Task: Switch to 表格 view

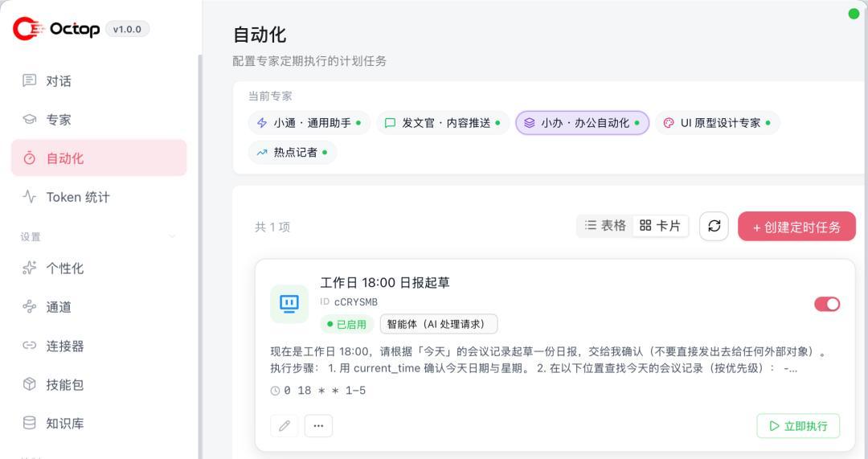Action: coord(605,225)
